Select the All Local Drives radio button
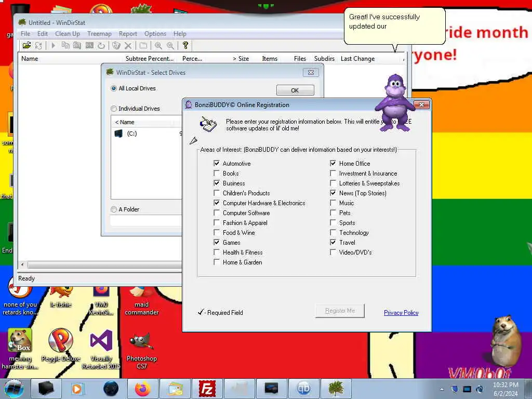Viewport: 532px width, 399px height. (114, 88)
